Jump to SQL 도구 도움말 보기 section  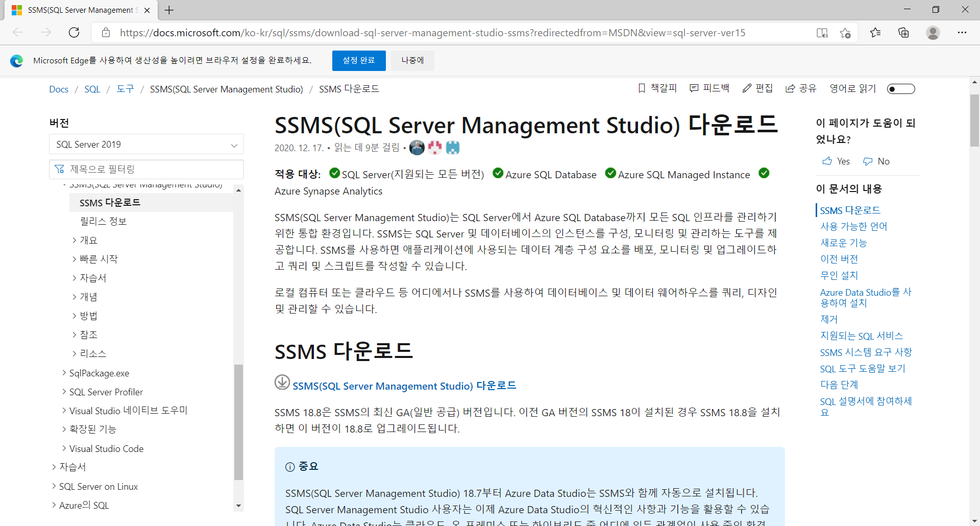(x=863, y=369)
